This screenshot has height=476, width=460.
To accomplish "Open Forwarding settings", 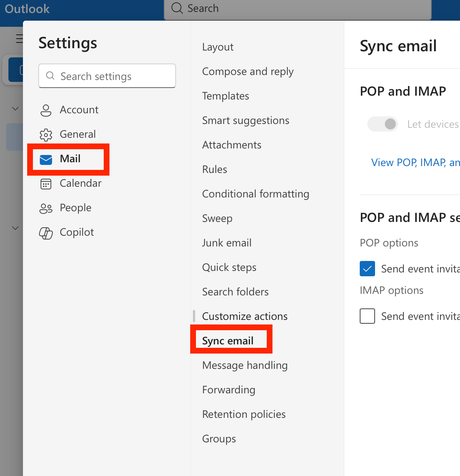I will 228,390.
